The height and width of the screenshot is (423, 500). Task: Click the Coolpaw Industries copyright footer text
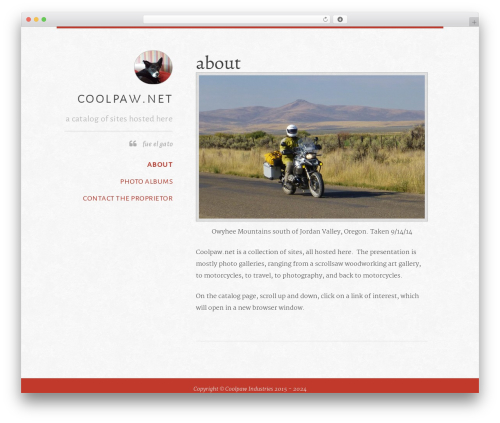coord(250,389)
